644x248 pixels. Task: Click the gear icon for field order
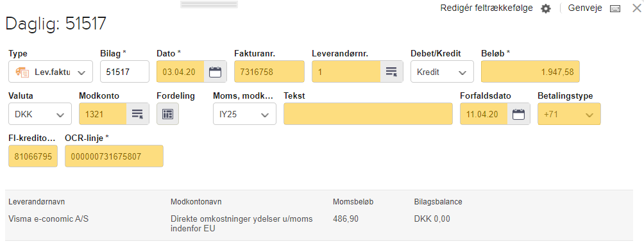pyautogui.click(x=545, y=8)
